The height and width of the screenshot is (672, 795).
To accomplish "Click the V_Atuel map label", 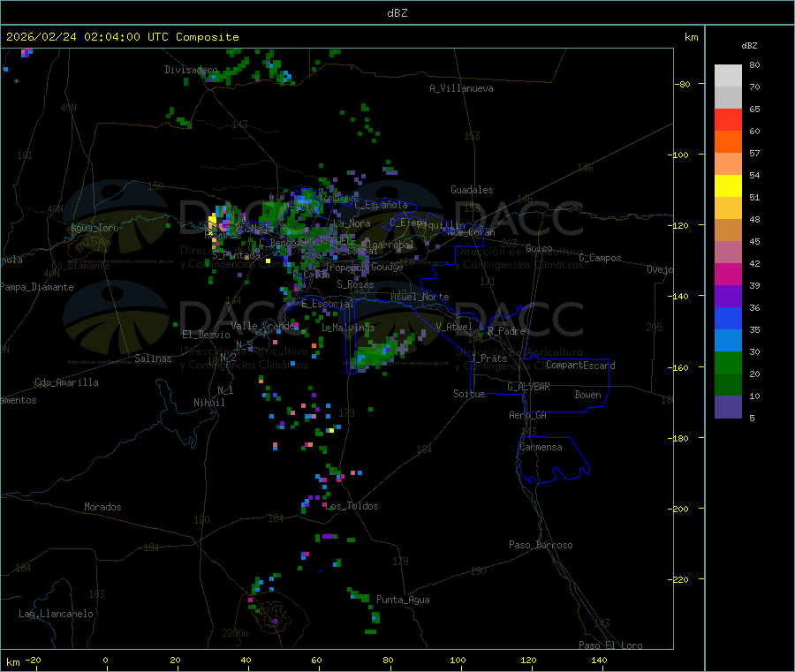I will 454,327.
